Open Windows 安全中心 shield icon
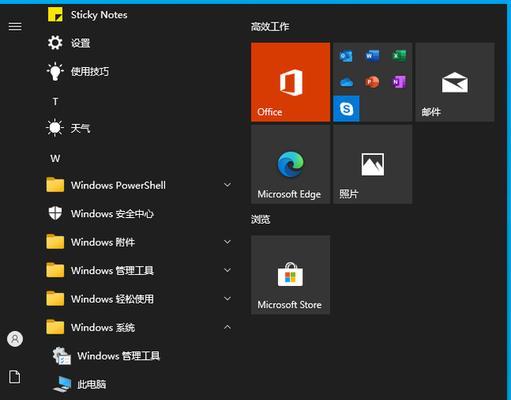The image size is (511, 400). 55,213
